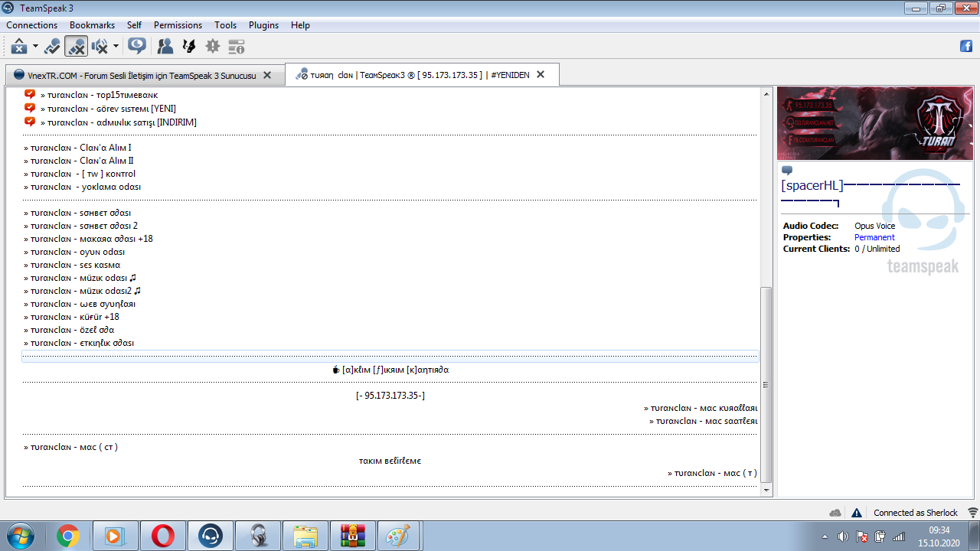Select the özel oda channel
Image resolution: width=980 pixels, height=551 pixels.
(69, 330)
